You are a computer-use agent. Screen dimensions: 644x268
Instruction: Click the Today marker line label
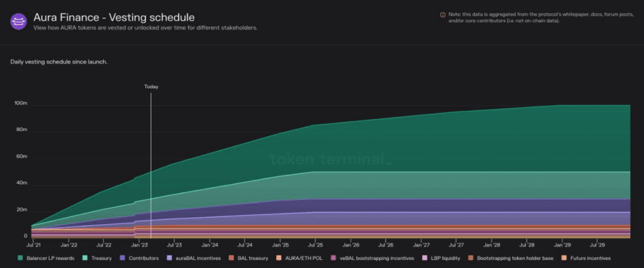[151, 87]
